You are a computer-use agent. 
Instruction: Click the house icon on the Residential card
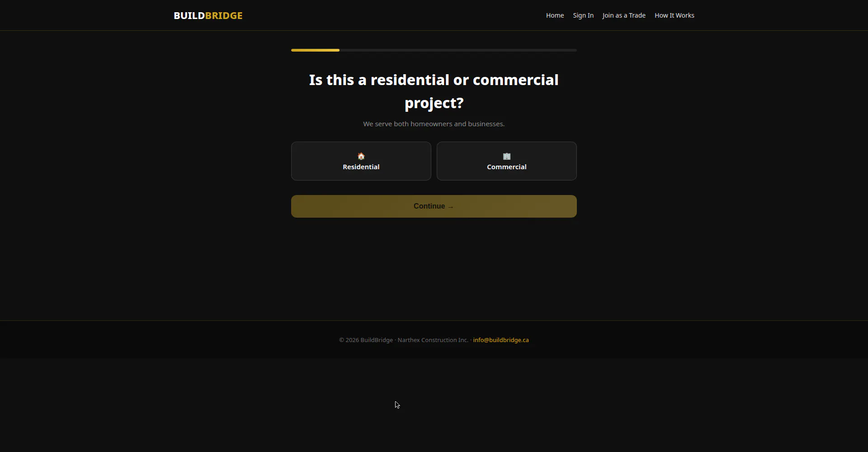361,156
